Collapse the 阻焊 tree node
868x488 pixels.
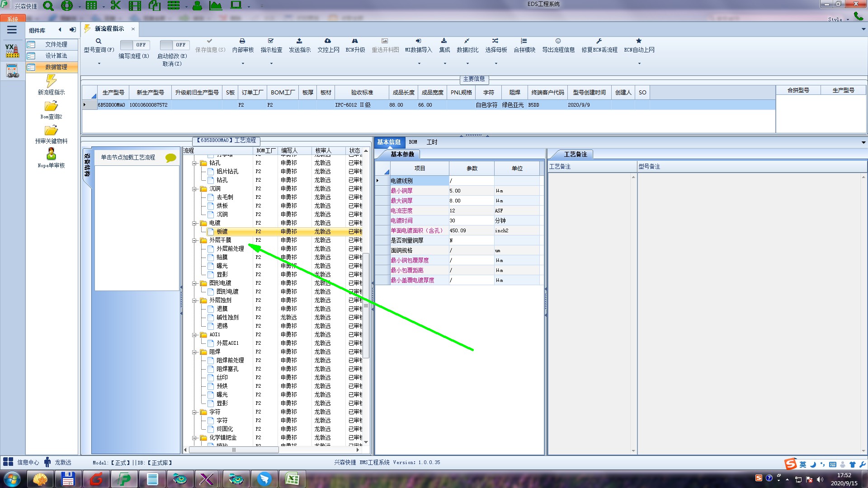(194, 352)
